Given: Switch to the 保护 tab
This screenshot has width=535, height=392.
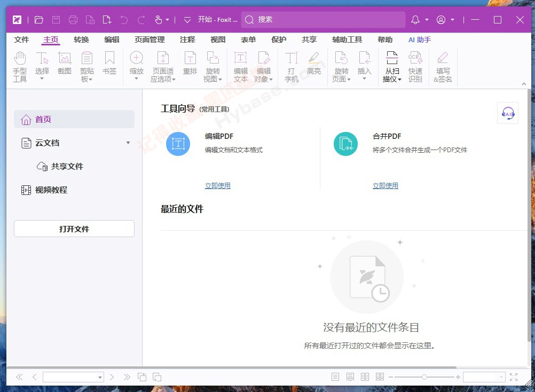Looking at the screenshot, I should pyautogui.click(x=279, y=40).
